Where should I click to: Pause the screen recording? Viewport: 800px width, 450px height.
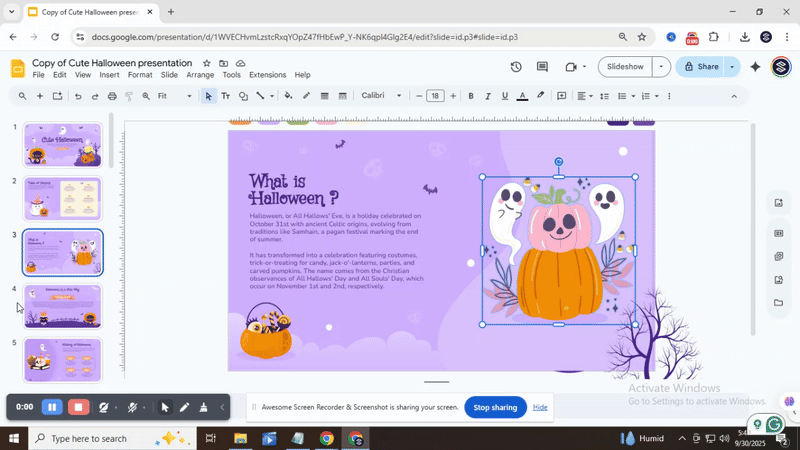tap(52, 407)
